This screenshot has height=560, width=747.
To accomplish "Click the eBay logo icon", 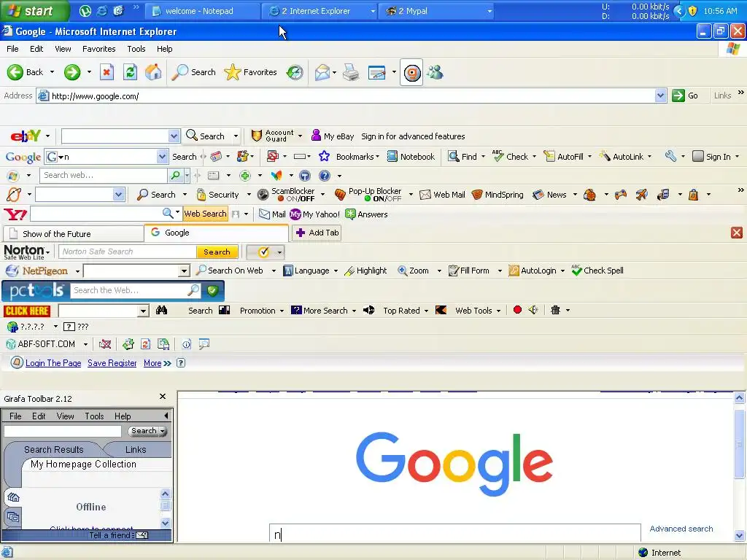I will pyautogui.click(x=26, y=136).
